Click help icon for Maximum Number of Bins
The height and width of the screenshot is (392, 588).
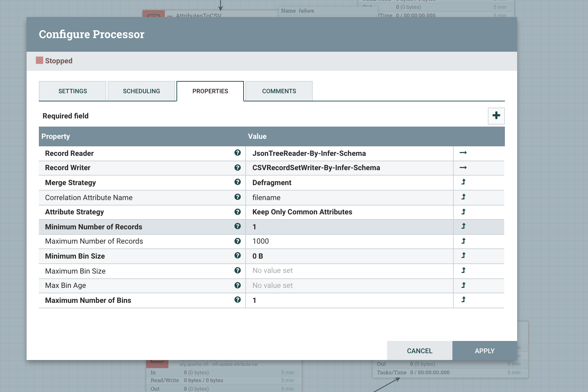237,300
